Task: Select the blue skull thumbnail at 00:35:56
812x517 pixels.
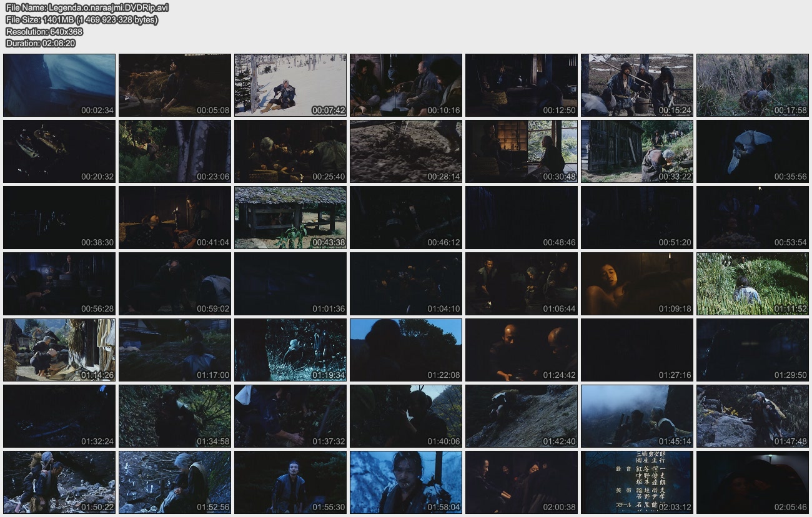Action: (x=753, y=151)
